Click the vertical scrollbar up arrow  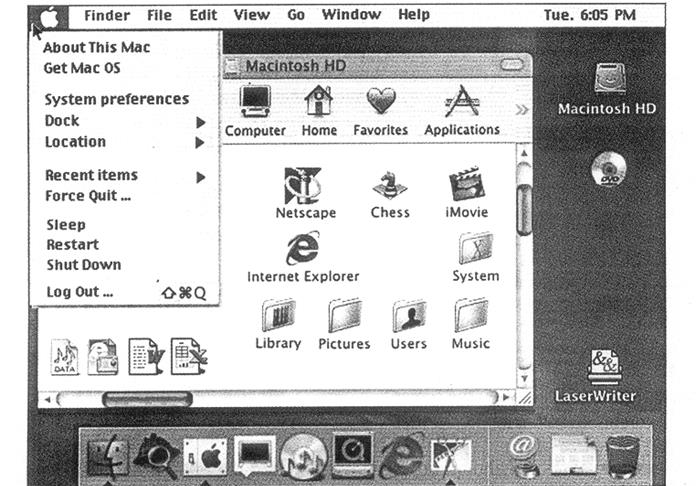pyautogui.click(x=524, y=153)
